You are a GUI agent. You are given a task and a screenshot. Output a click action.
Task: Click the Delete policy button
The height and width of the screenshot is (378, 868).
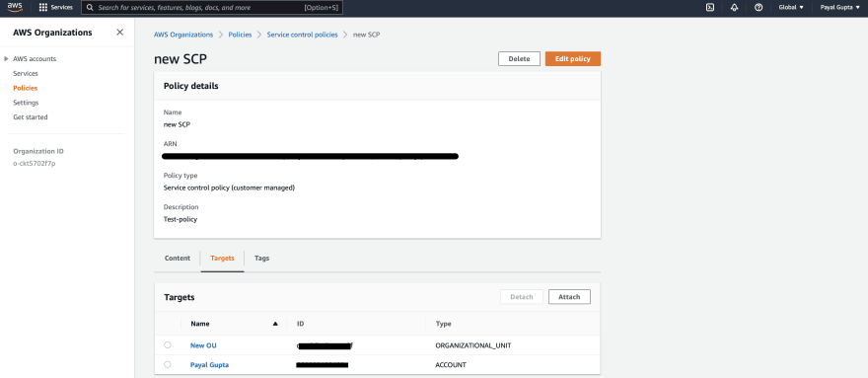click(x=519, y=59)
